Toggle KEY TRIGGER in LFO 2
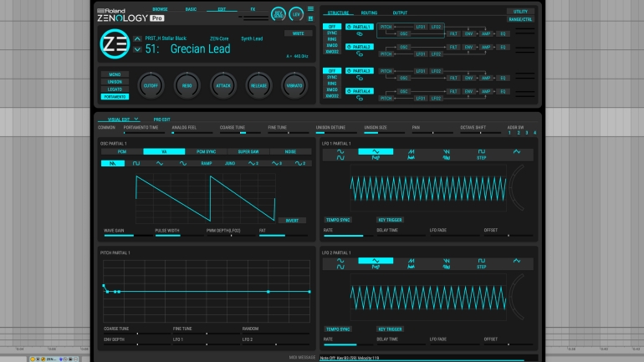The image size is (644, 362). point(390,329)
